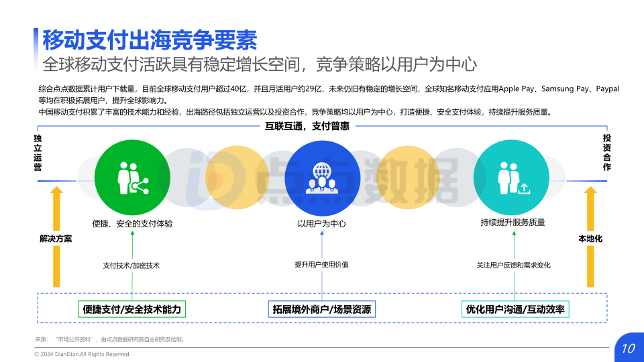Click the subtitle beginning 全球移动支付活跃

[260, 64]
